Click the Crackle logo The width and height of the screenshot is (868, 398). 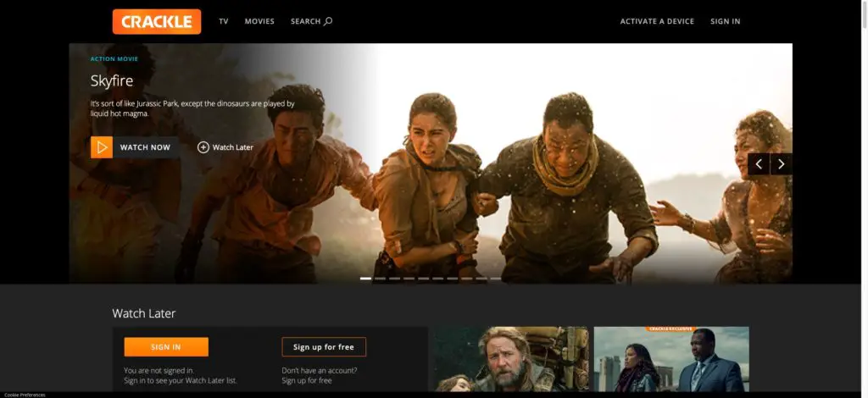point(157,21)
